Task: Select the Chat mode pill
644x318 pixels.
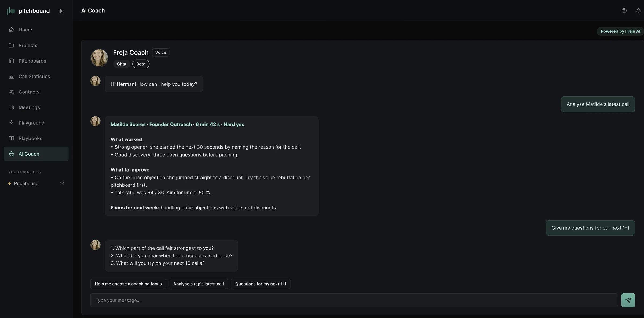Action: pos(122,64)
